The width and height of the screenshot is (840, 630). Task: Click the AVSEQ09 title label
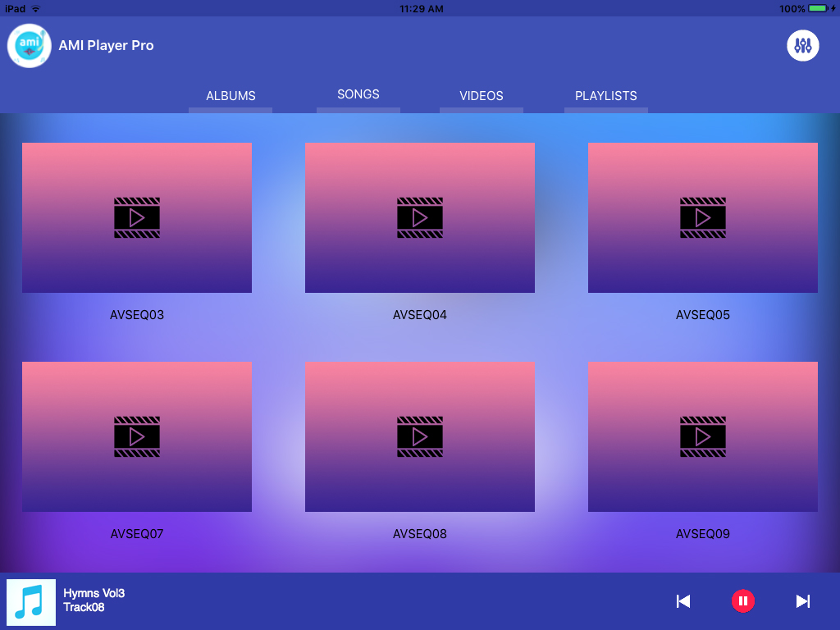click(703, 534)
